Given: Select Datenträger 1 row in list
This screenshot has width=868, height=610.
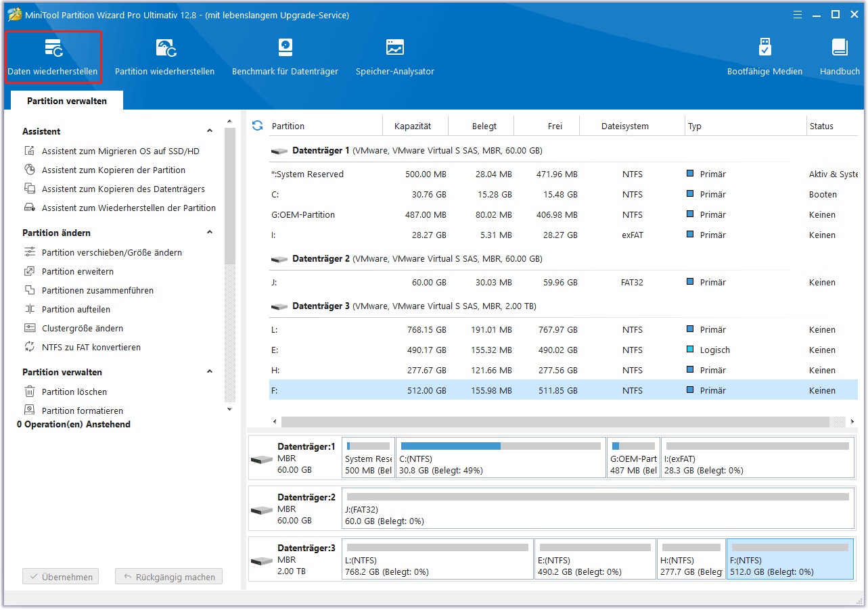Looking at the screenshot, I should [x=564, y=151].
